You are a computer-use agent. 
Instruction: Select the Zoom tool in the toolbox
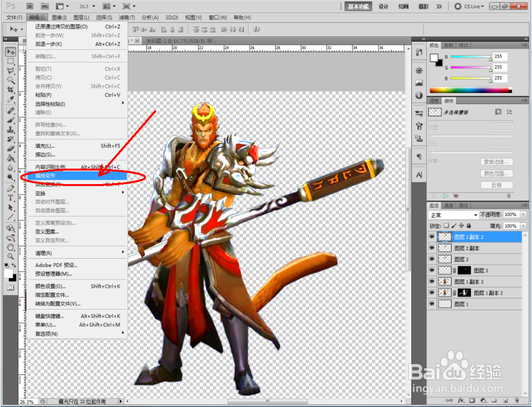[x=11, y=256]
